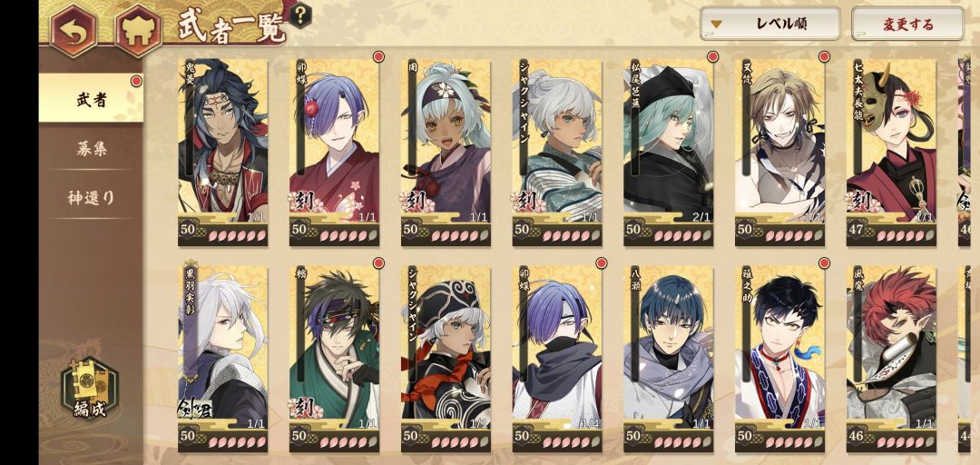Choose the 八瀬 character card

(x=668, y=359)
